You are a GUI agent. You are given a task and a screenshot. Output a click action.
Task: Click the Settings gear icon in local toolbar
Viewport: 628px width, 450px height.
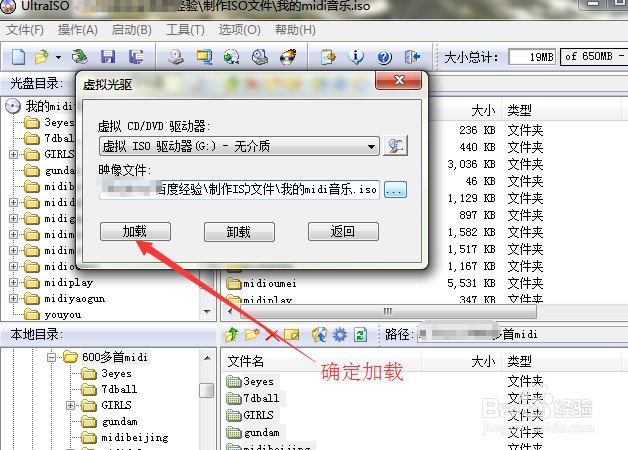coord(340,335)
